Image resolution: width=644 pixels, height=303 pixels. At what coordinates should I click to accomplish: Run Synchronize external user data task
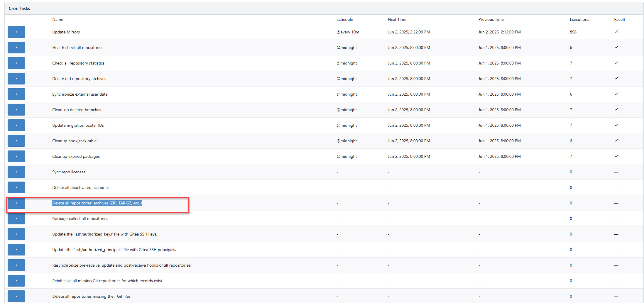click(x=16, y=94)
